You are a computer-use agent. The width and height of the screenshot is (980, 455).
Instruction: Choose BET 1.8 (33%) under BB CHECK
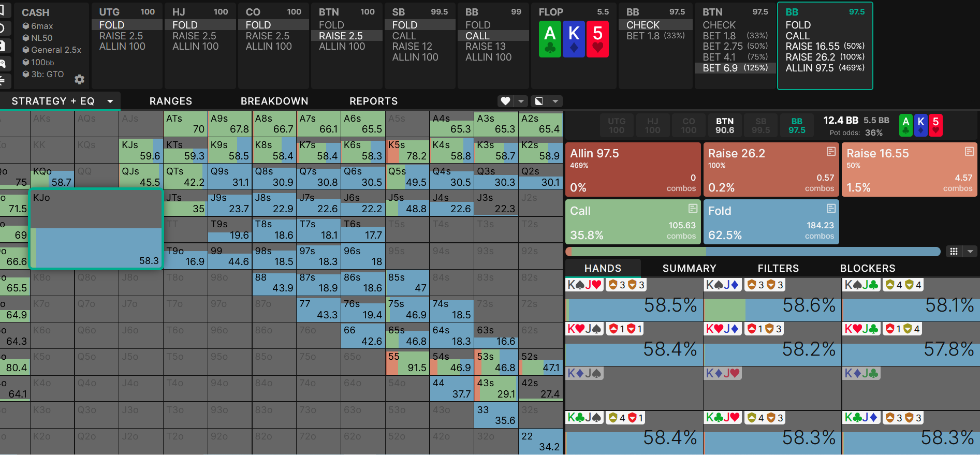click(655, 36)
